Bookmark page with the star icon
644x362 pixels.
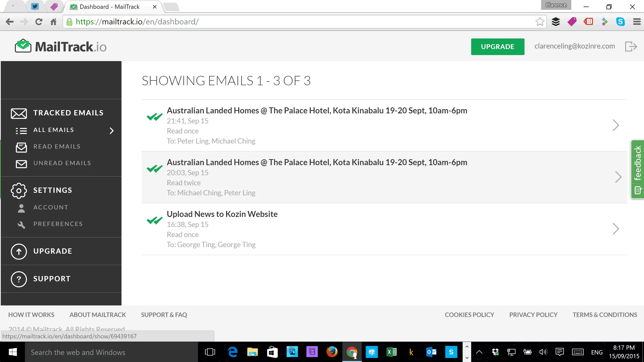coord(540,22)
